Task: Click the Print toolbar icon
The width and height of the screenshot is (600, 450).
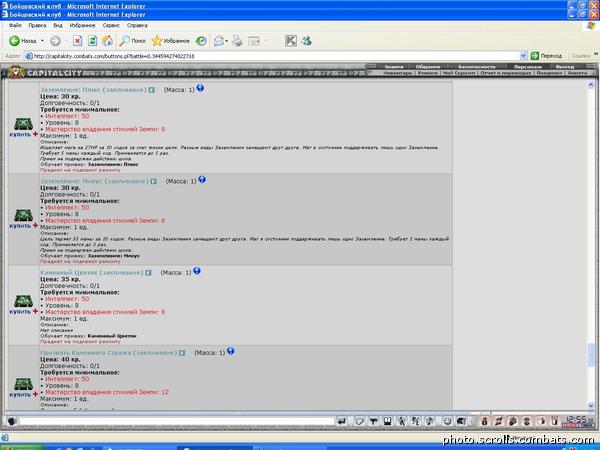Action: tap(237, 41)
